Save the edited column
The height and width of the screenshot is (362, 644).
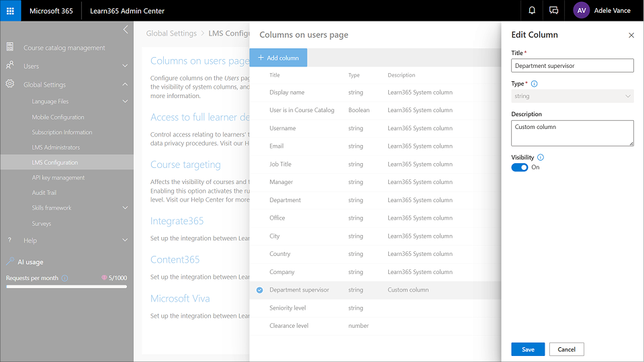pos(528,349)
